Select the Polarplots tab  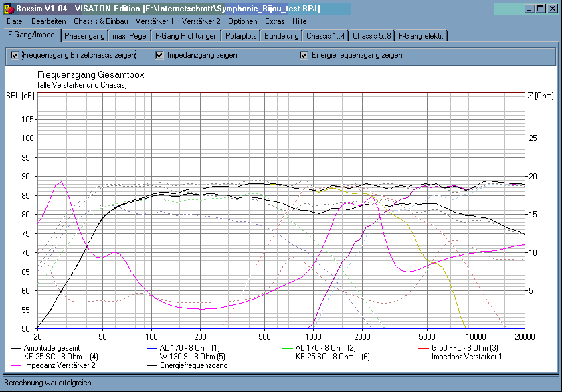pos(241,36)
